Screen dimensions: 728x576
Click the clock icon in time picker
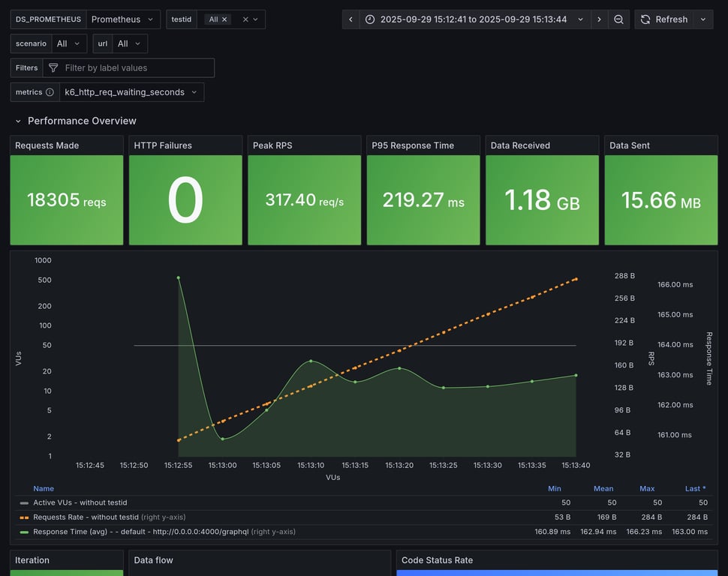tap(370, 19)
